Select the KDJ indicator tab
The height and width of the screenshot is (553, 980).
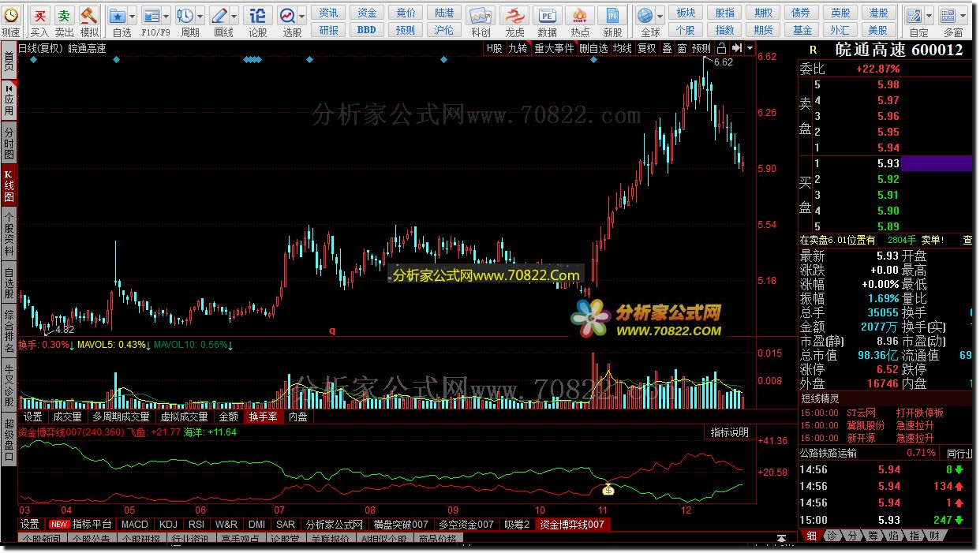(168, 524)
